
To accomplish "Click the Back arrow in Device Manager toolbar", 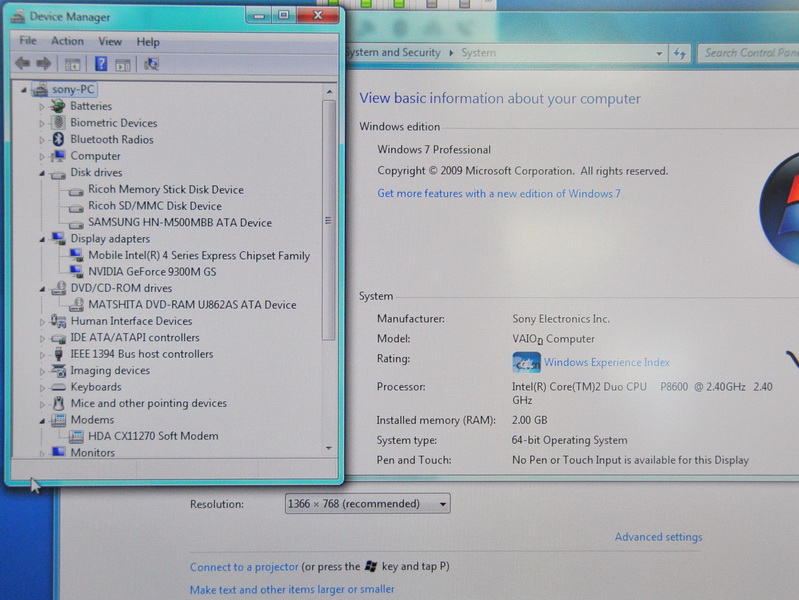I will tap(22, 64).
